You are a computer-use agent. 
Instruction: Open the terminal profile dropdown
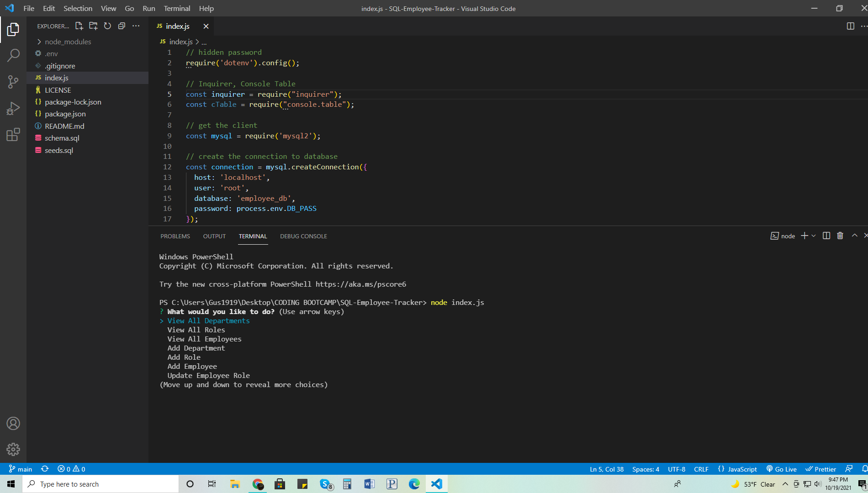tap(813, 236)
